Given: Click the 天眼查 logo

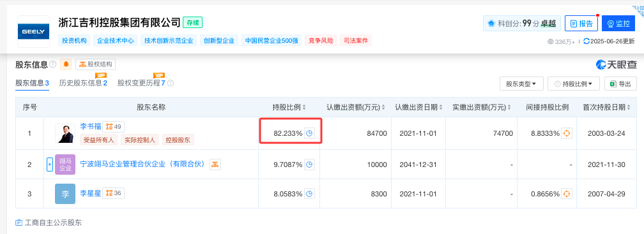Looking at the screenshot, I should point(617,64).
